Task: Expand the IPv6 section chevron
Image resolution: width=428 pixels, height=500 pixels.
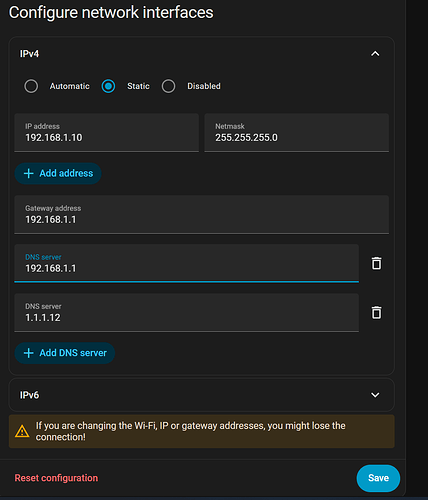Action: (375, 395)
